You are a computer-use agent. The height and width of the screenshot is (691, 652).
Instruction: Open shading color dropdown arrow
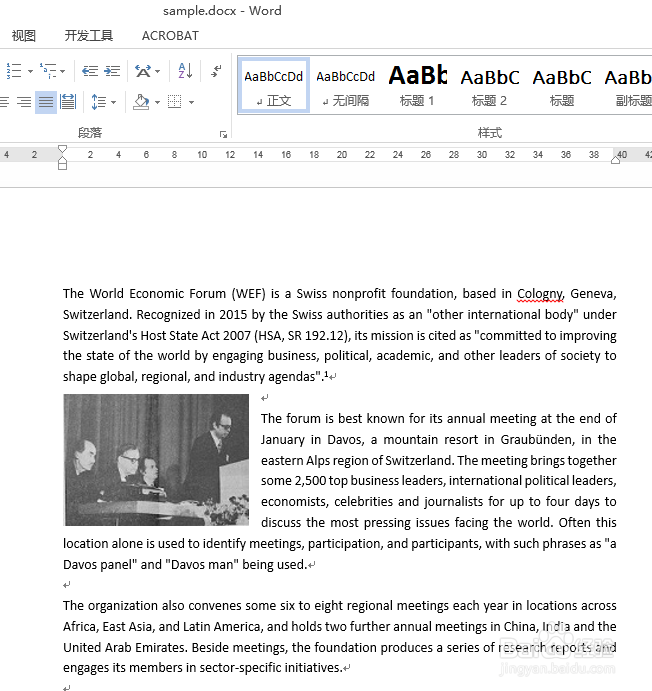click(x=157, y=102)
